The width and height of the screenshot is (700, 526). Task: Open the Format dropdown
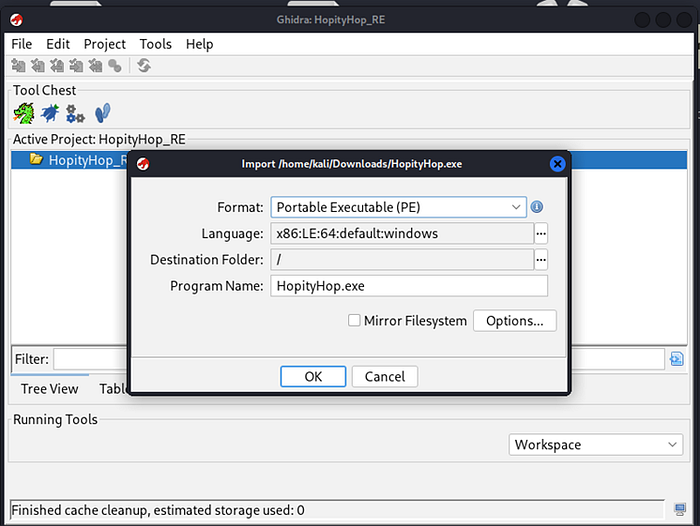point(398,207)
